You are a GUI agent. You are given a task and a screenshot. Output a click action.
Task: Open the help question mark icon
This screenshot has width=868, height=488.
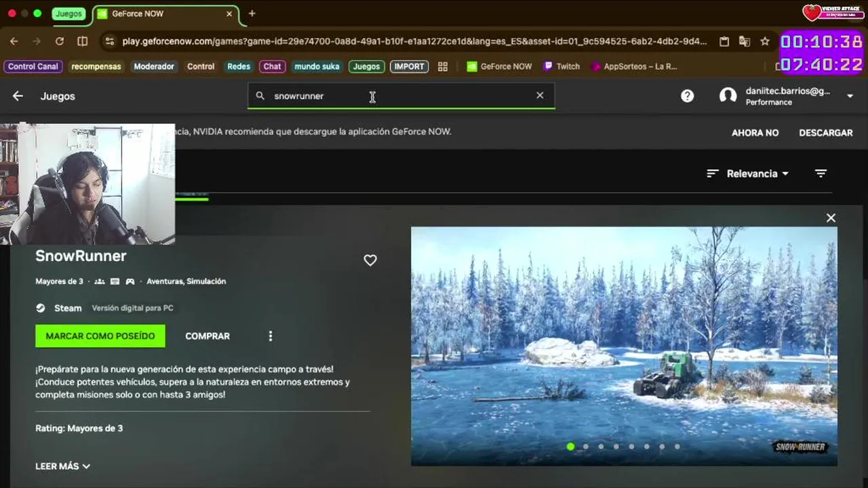tap(687, 96)
